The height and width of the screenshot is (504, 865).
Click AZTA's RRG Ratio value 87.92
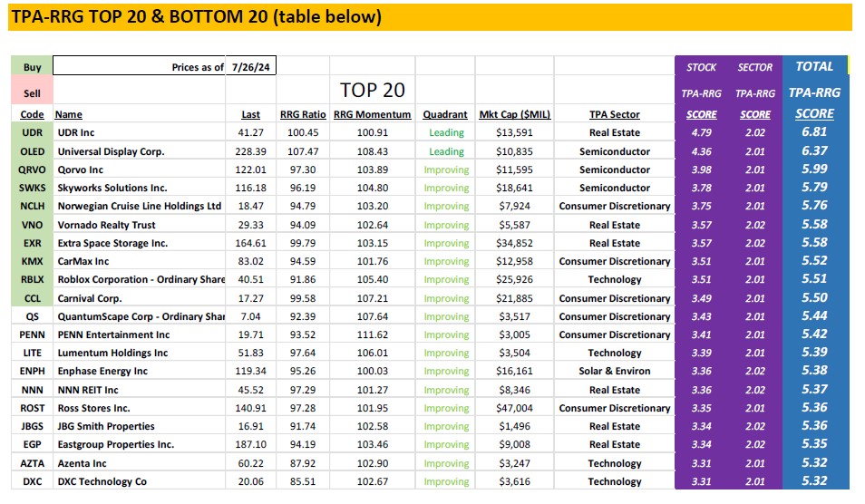[303, 462]
